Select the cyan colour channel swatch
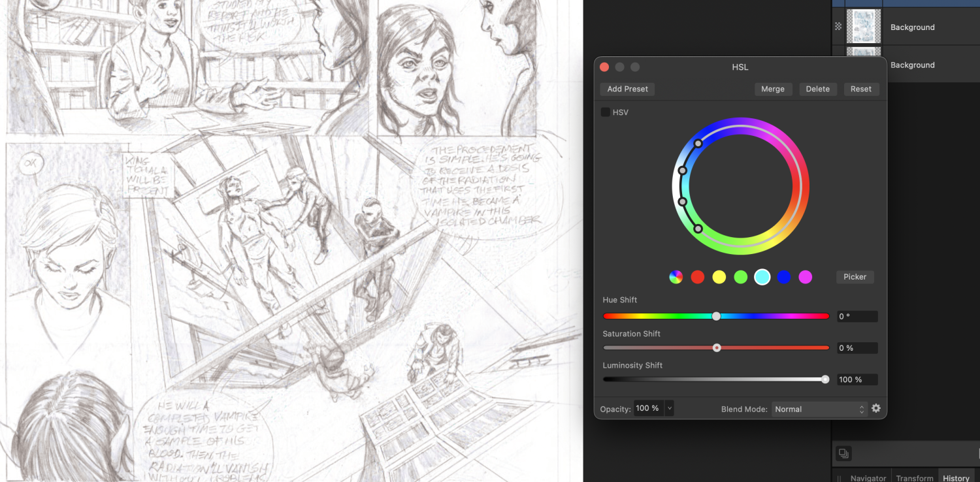 coord(762,277)
